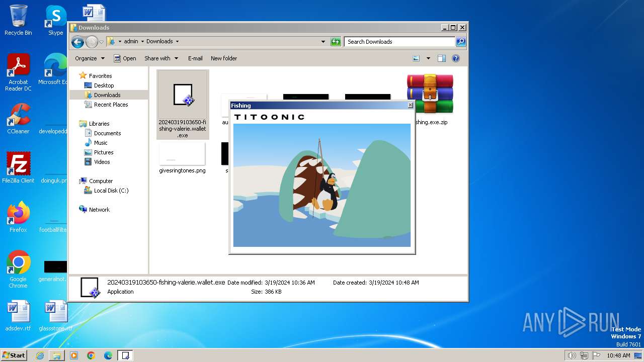Select Computer in the navigation pane

pyautogui.click(x=101, y=181)
